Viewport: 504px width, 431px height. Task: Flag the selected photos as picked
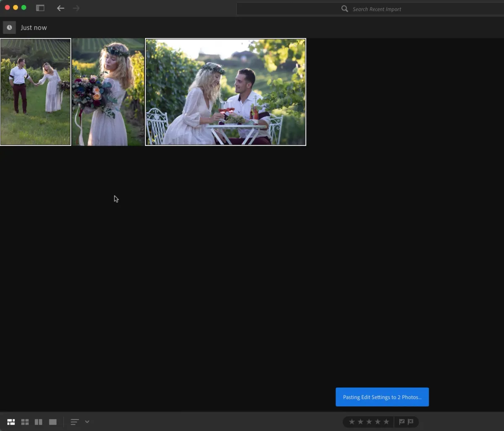(x=402, y=422)
